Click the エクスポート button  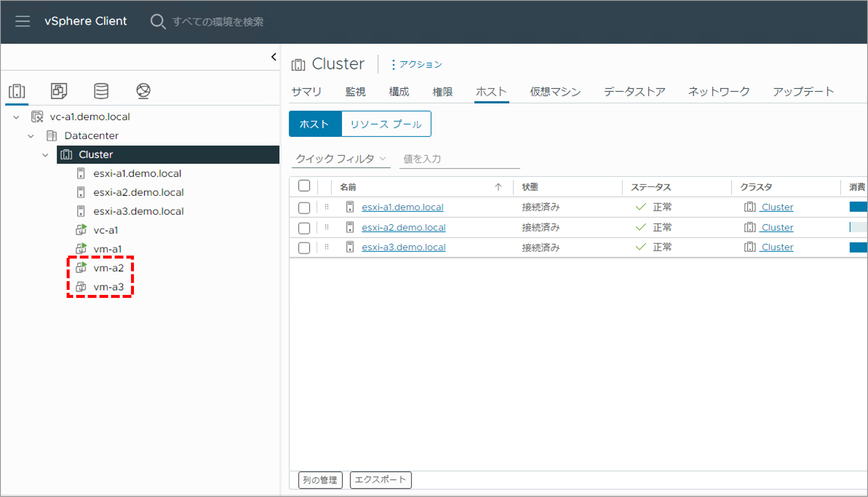tap(381, 480)
